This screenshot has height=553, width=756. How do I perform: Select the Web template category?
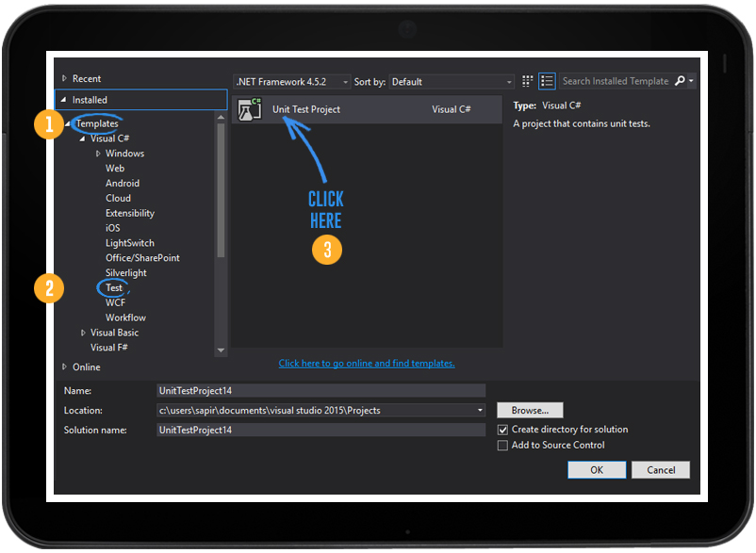click(115, 169)
